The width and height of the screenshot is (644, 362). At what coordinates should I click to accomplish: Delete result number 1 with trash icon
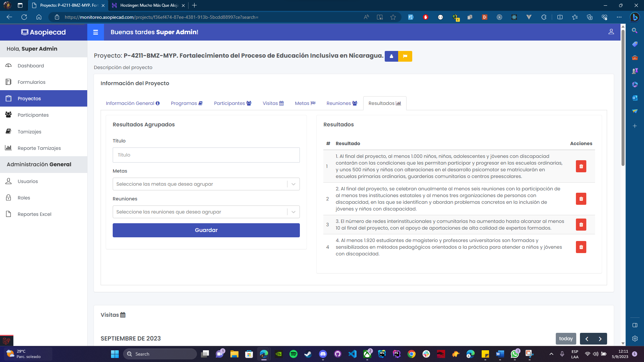point(581,166)
